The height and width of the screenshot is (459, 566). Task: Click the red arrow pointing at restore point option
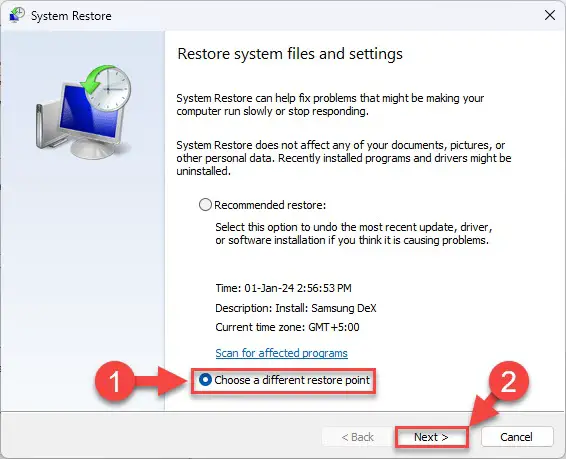click(161, 381)
